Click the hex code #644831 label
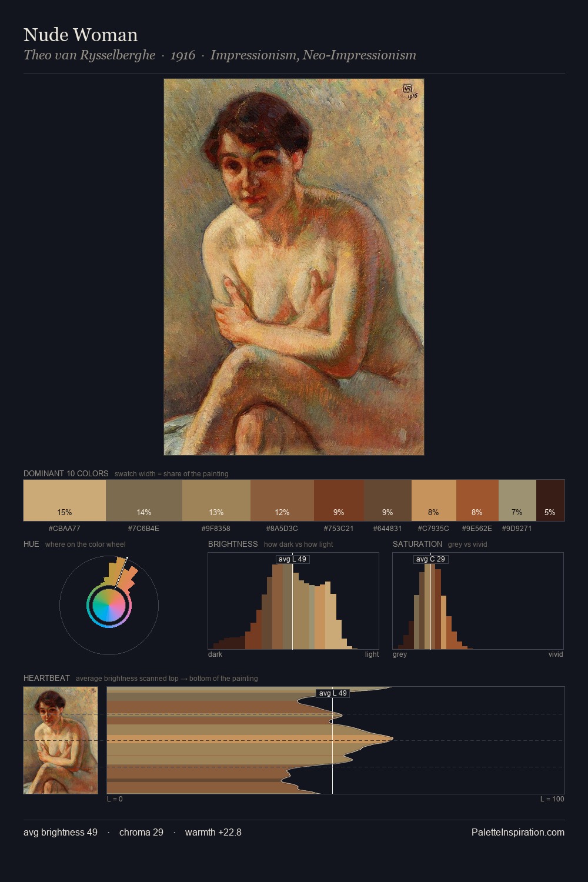Image resolution: width=588 pixels, height=882 pixels. [387, 529]
